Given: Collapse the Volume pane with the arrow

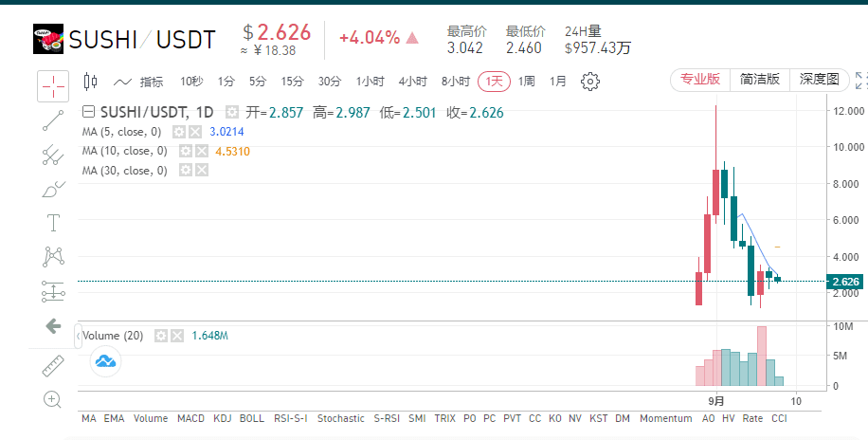Looking at the screenshot, I should [x=78, y=336].
